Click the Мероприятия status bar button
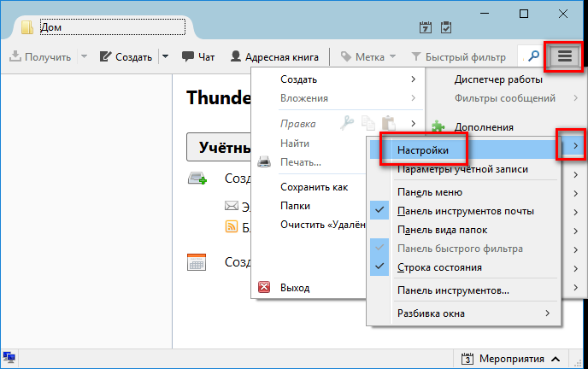Viewport: 588px width, 369px height. pos(511,359)
